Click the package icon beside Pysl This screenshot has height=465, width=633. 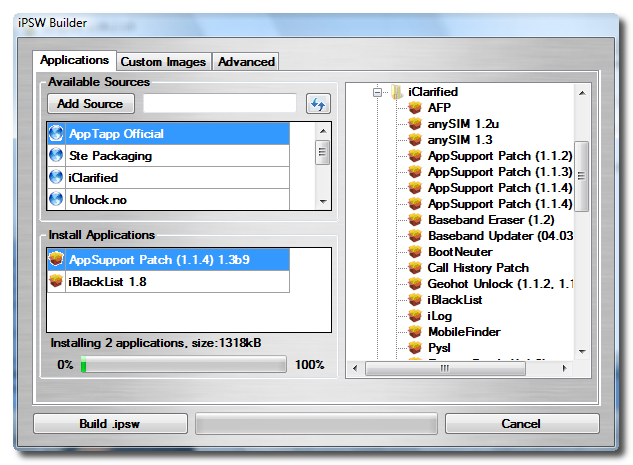coord(415,348)
